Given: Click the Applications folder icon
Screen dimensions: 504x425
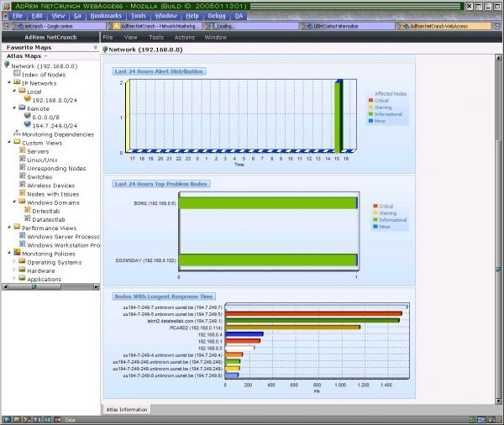Looking at the screenshot, I should tap(22, 278).
